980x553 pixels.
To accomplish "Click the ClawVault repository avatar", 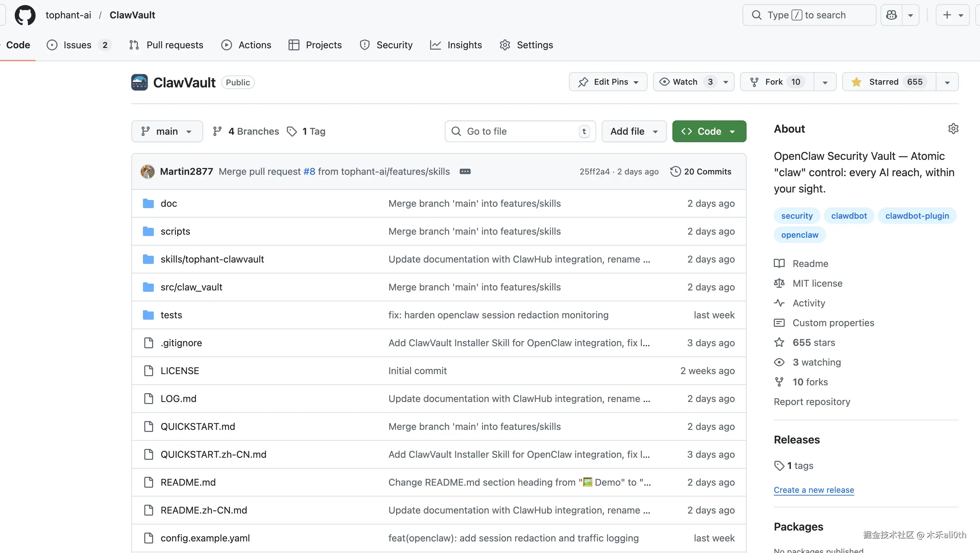I will [x=139, y=82].
